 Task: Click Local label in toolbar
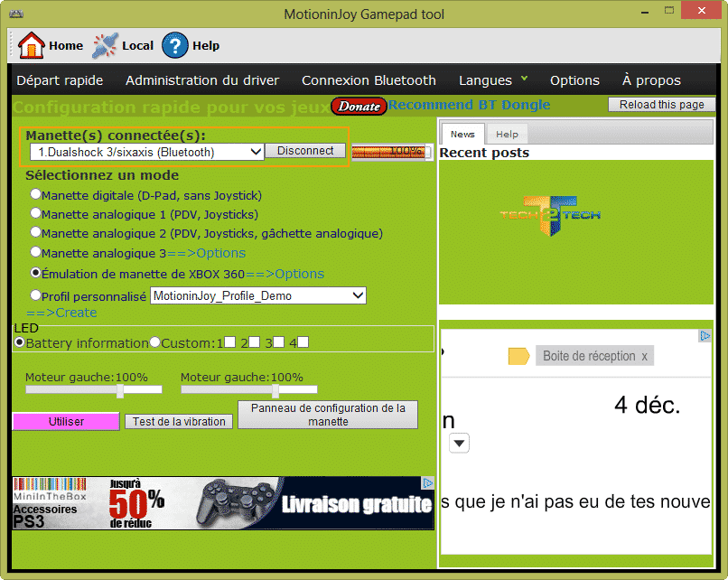[x=137, y=45]
